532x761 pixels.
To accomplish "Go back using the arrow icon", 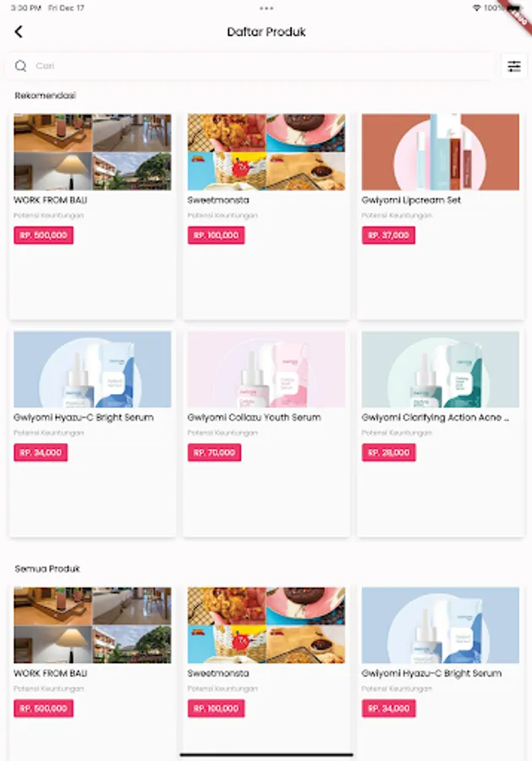I will (x=19, y=32).
